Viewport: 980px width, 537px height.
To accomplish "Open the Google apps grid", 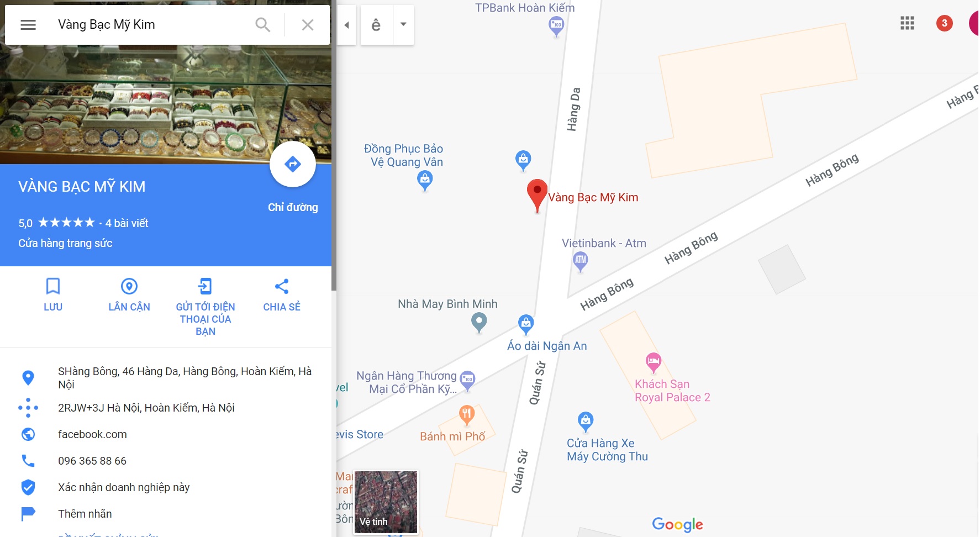I will [x=907, y=23].
